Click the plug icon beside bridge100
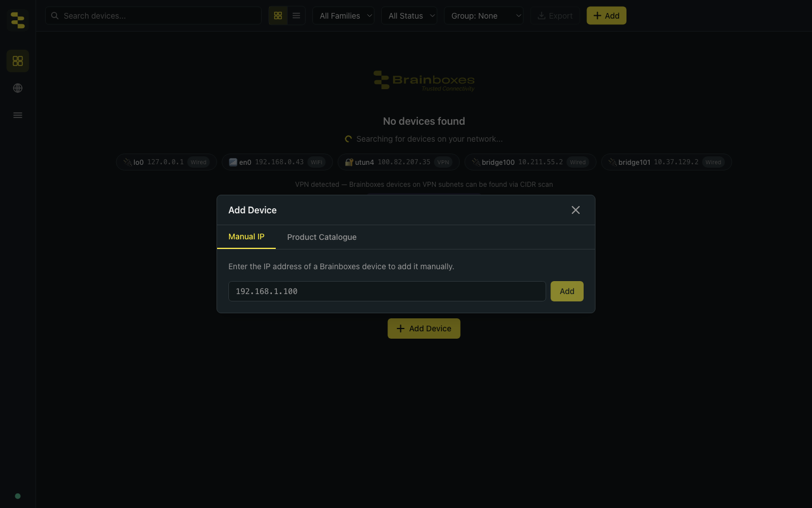The image size is (812, 508). tap(476, 162)
